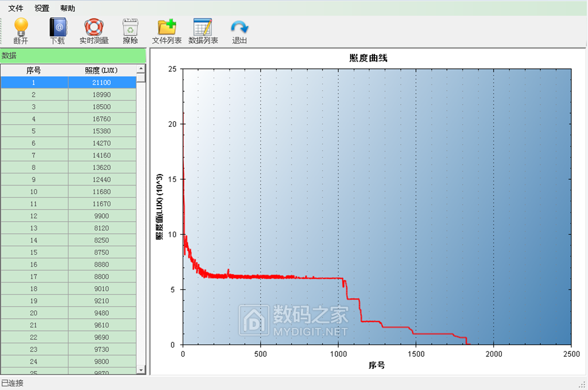
Task: Open the 帮助 menu
Action: [68, 8]
